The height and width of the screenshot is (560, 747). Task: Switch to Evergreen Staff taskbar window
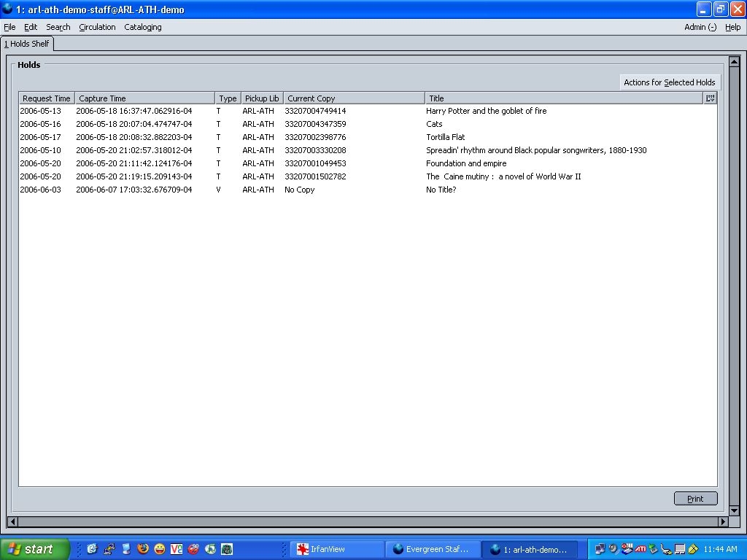pos(435,549)
